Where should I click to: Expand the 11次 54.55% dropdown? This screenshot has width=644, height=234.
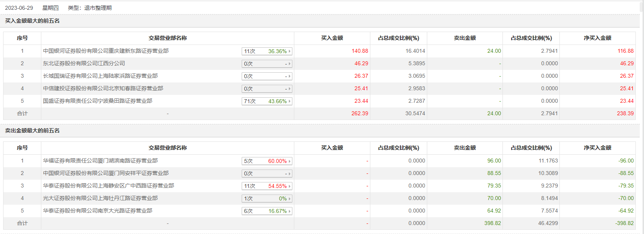[x=267, y=186]
